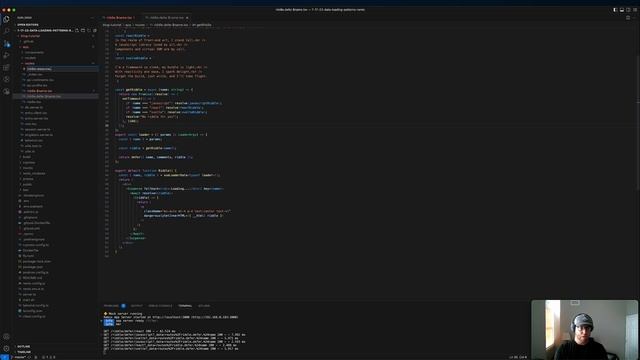Expand the prisma folder

pyautogui.click(x=28, y=179)
